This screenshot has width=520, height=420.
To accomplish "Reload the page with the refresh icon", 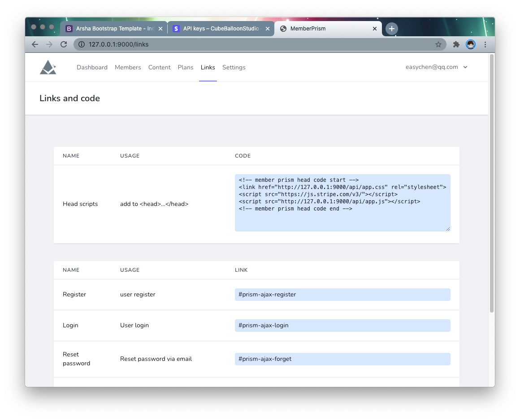I will (64, 44).
